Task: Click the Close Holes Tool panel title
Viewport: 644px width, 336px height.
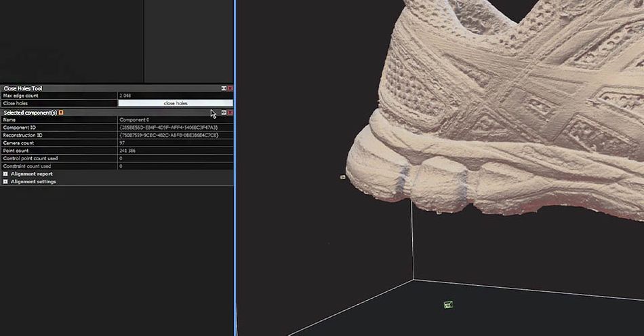Action: coord(23,88)
